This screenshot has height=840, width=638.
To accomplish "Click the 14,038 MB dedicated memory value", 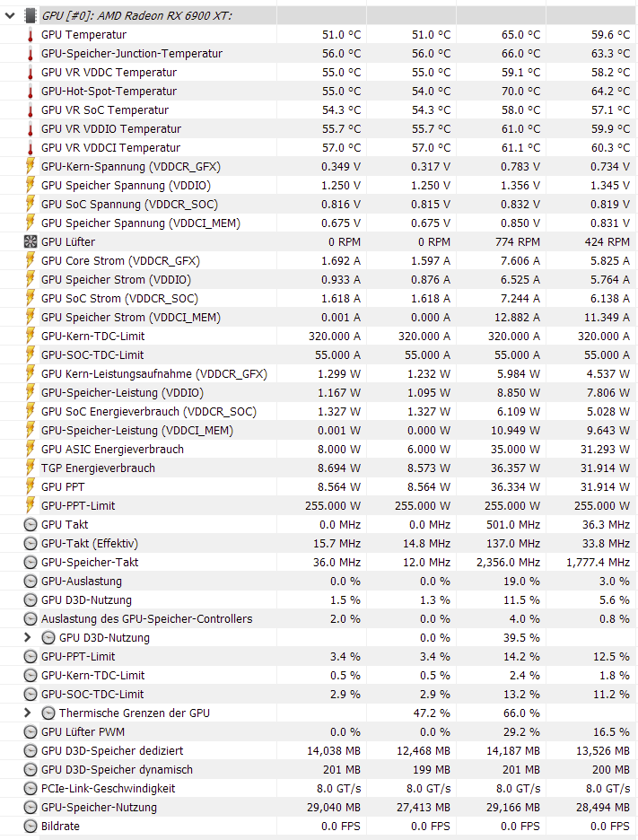I will pos(334,750).
